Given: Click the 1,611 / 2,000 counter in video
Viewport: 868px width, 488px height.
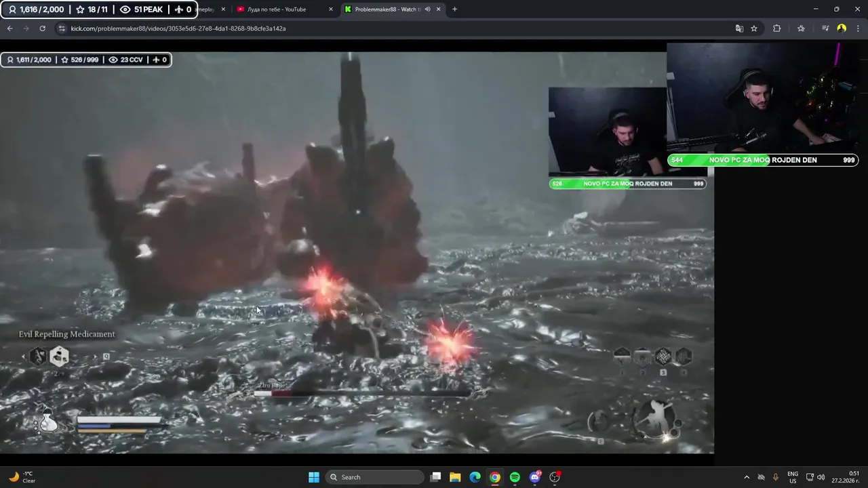Looking at the screenshot, I should coord(29,60).
